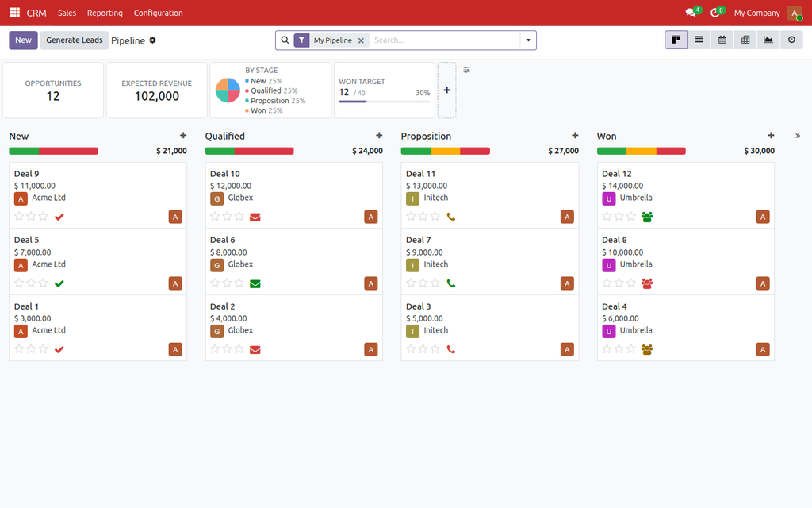Click the email activity icon on Deal 6
812x508 pixels.
(255, 283)
